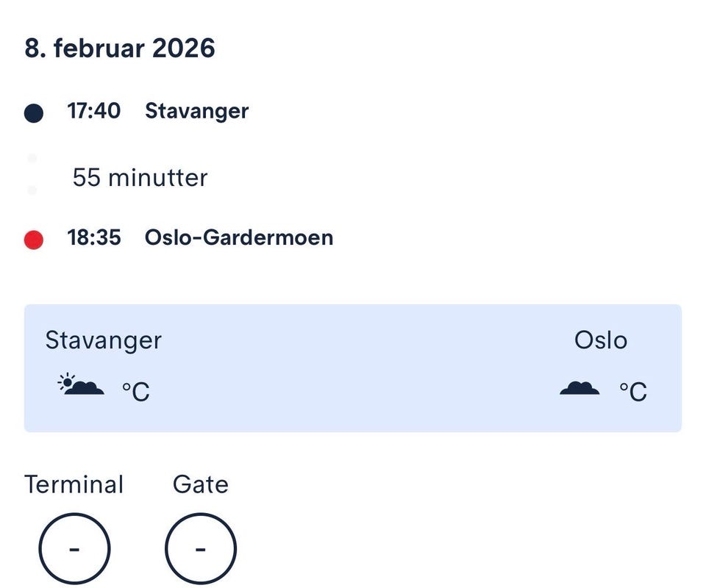Click the cloudy weather icon for Oslo
This screenshot has width=706, height=588.
click(x=580, y=387)
